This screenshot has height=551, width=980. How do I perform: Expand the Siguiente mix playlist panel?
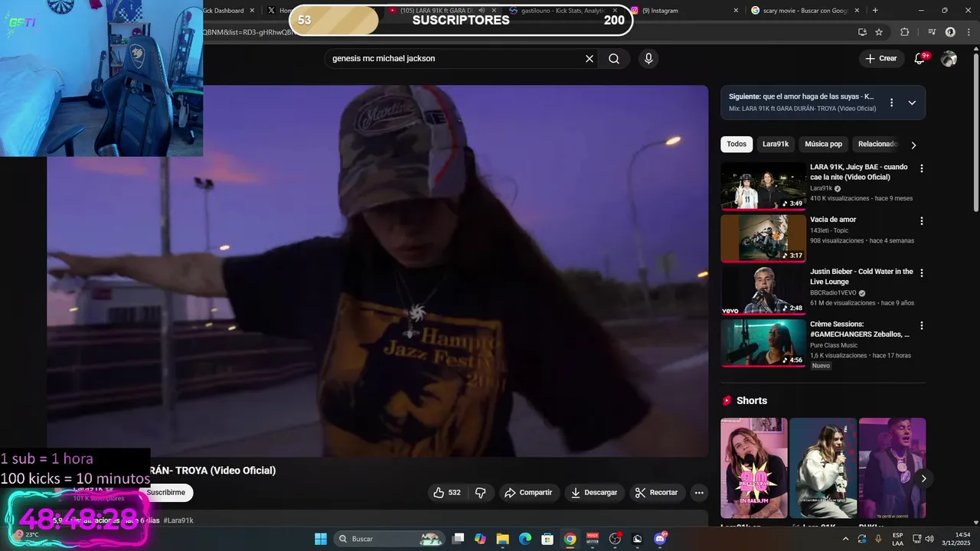[912, 103]
